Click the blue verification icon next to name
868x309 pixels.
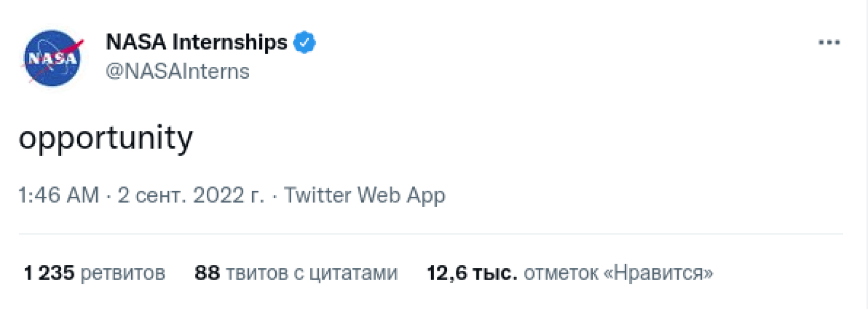[x=304, y=43]
